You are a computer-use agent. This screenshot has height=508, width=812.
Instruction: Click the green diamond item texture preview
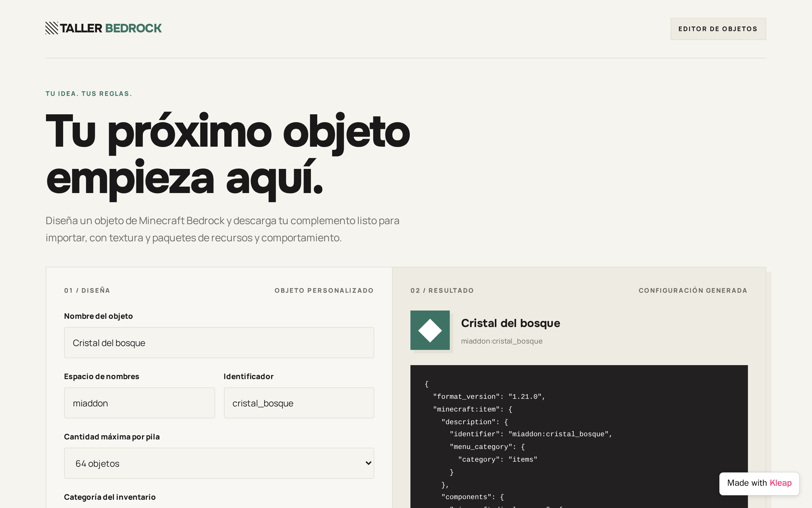pyautogui.click(x=430, y=330)
